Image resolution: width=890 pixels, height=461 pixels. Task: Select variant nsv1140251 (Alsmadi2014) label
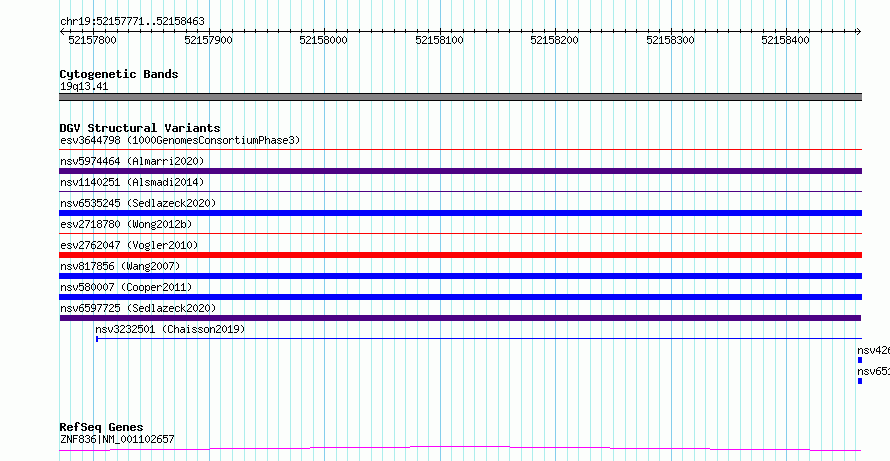132,182
